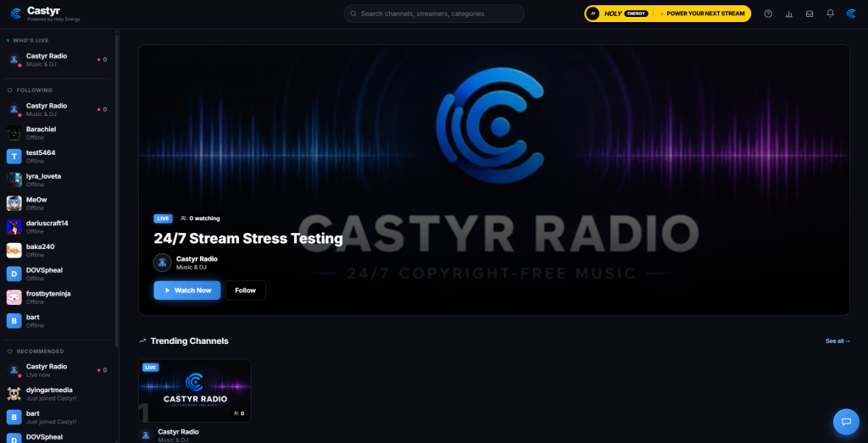Open the leaderboard bar chart icon
This screenshot has width=868, height=443.
pyautogui.click(x=789, y=14)
